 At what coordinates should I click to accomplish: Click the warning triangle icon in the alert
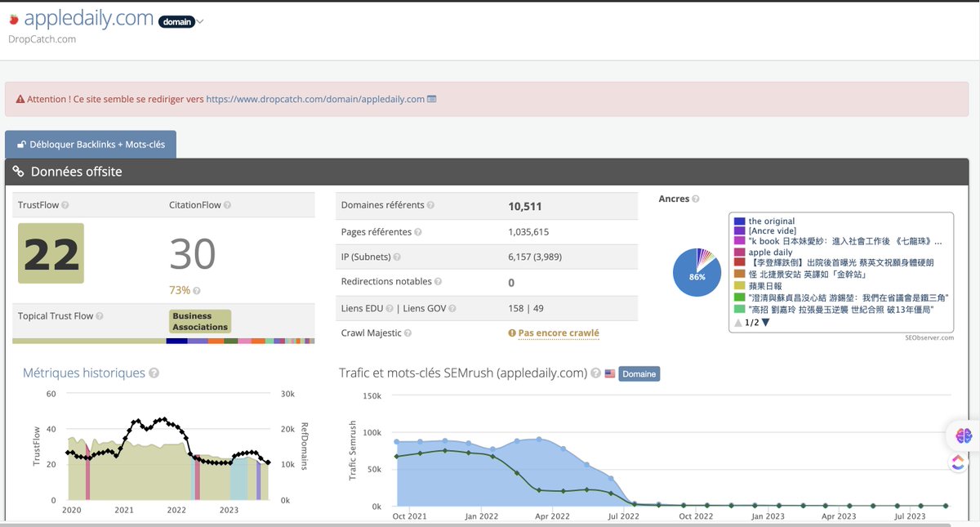[x=20, y=99]
